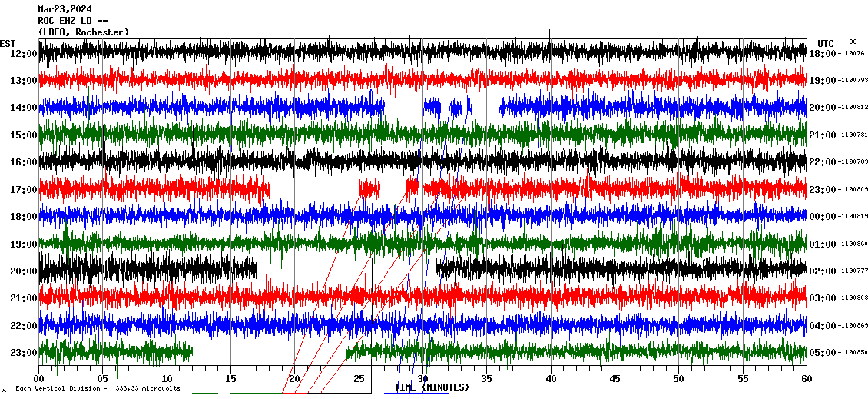
Task: Click the EST timezone axis label
Action: click(7, 43)
